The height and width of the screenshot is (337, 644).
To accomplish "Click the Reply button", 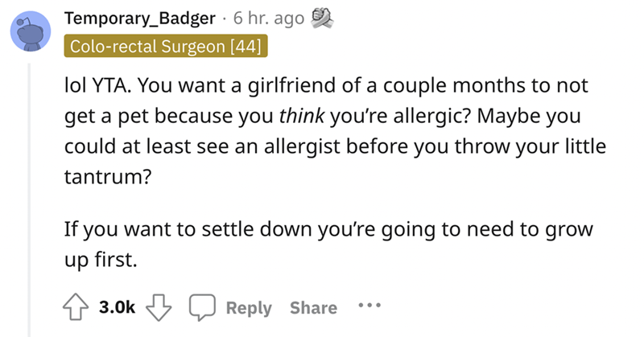I will [x=249, y=307].
